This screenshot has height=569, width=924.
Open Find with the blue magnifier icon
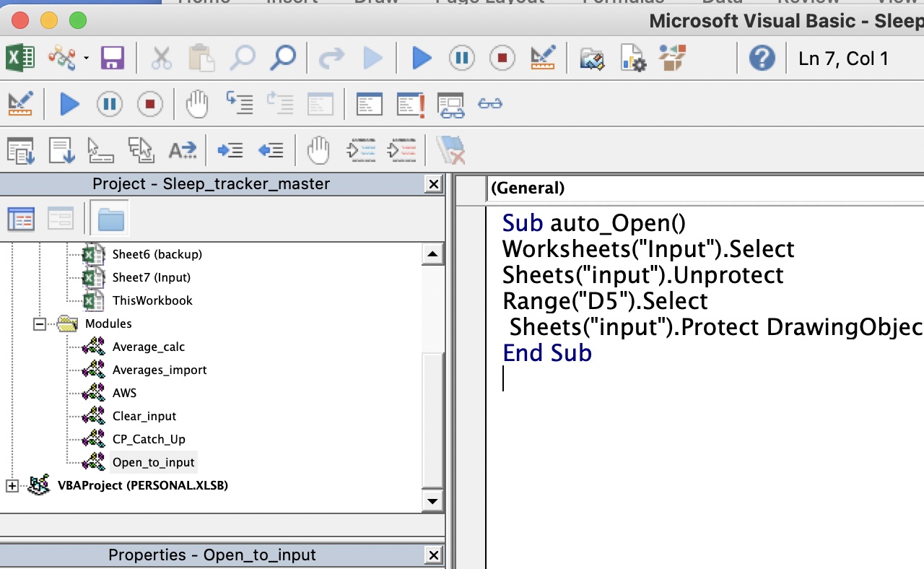pyautogui.click(x=282, y=58)
